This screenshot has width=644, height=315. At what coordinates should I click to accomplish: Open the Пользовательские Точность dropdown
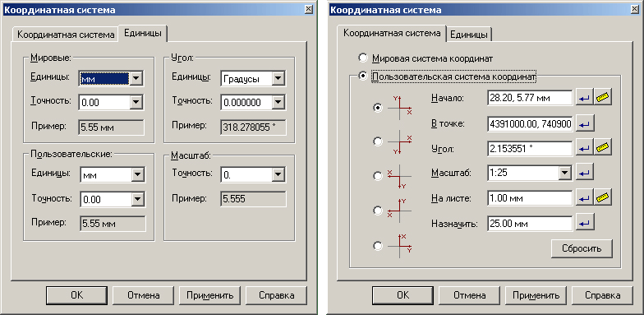[136, 200]
